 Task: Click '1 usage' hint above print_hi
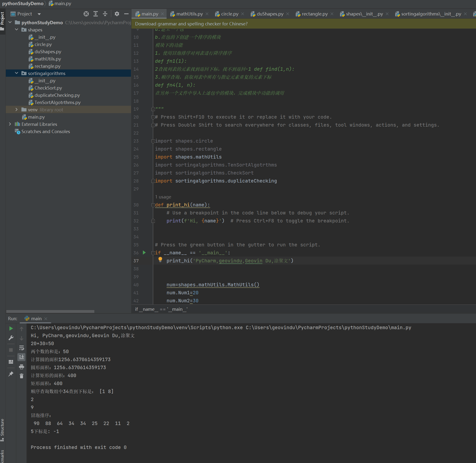pyautogui.click(x=163, y=197)
